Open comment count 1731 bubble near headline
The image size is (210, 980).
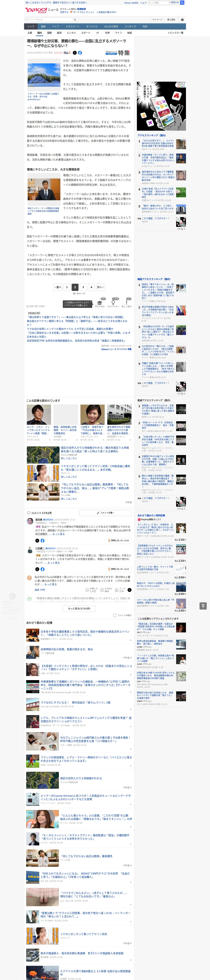(x=59, y=53)
